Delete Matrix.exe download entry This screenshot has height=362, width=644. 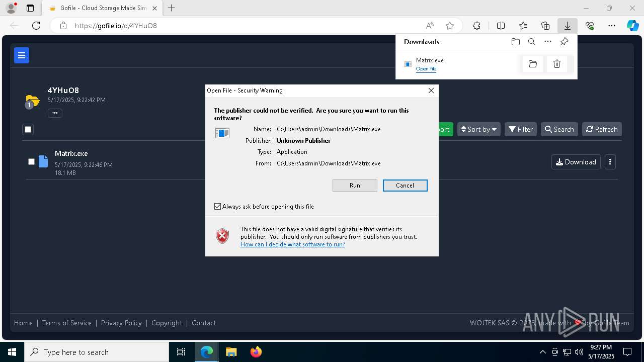(x=557, y=64)
